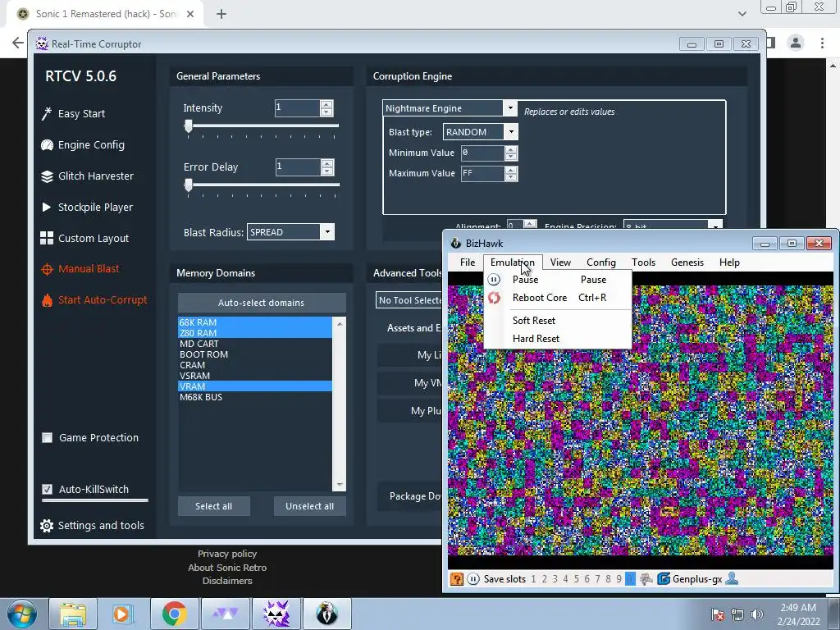Click the Reboot Core red arrows icon
The height and width of the screenshot is (630, 840).
[494, 298]
